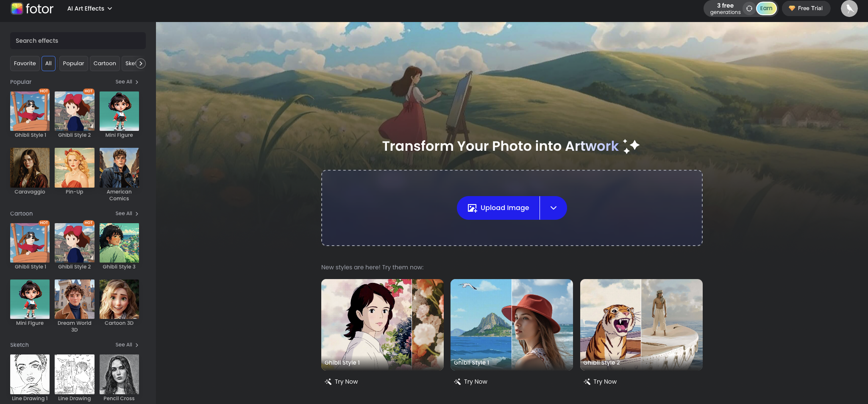Click the Popular section heading

tap(21, 82)
